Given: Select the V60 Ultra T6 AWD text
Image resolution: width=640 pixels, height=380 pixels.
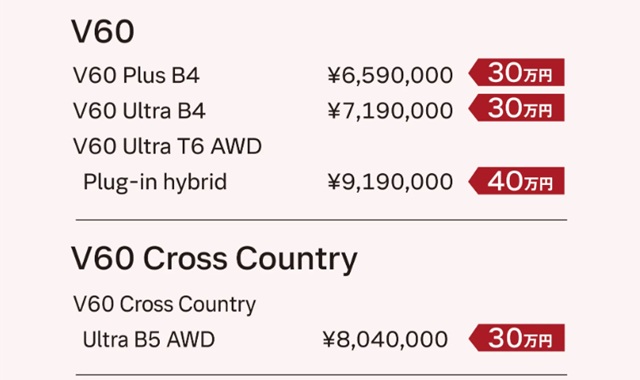Looking at the screenshot, I should pos(167,146).
